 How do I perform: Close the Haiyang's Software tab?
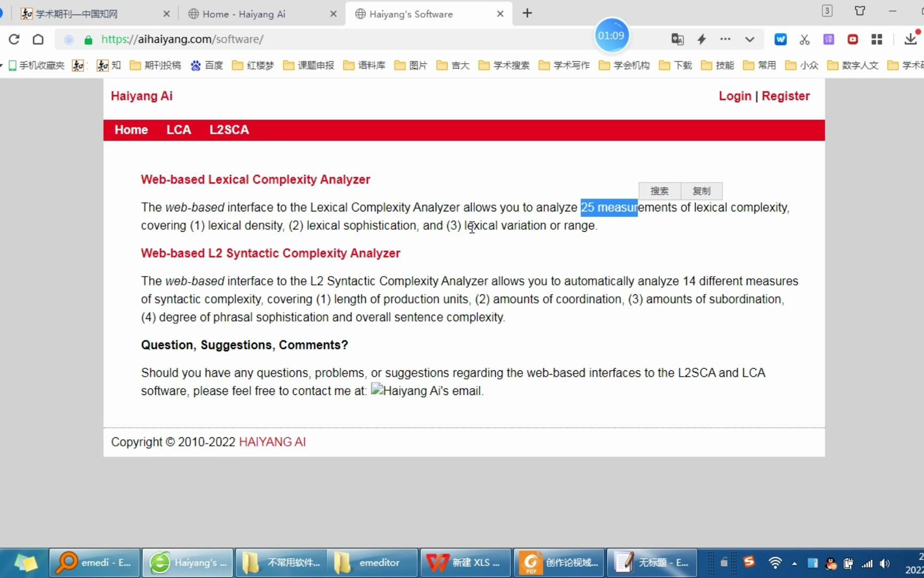point(500,14)
